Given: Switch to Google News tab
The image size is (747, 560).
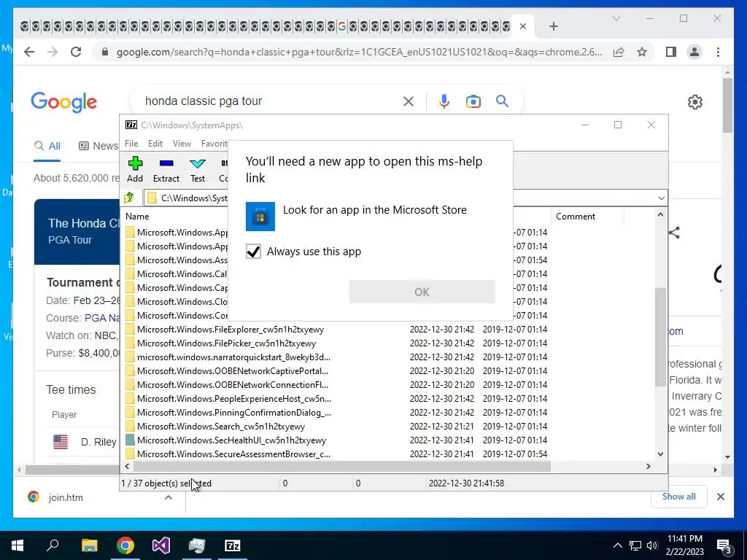Looking at the screenshot, I should [x=98, y=146].
